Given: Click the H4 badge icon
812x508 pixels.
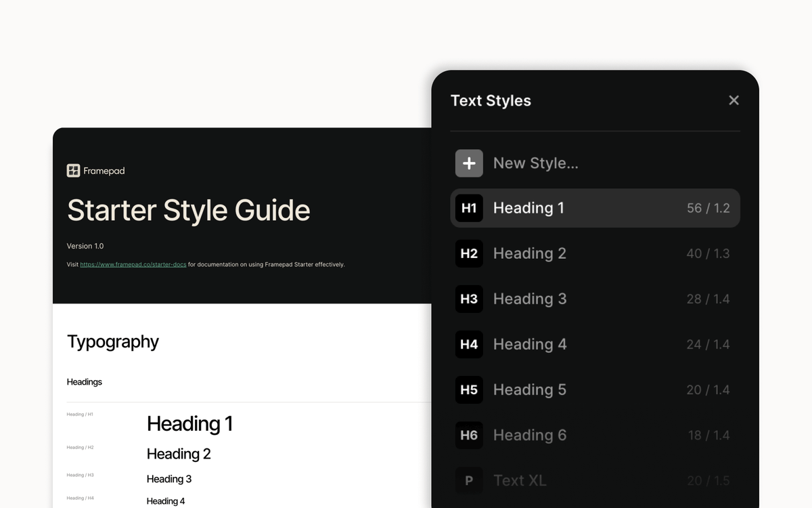Looking at the screenshot, I should [469, 344].
